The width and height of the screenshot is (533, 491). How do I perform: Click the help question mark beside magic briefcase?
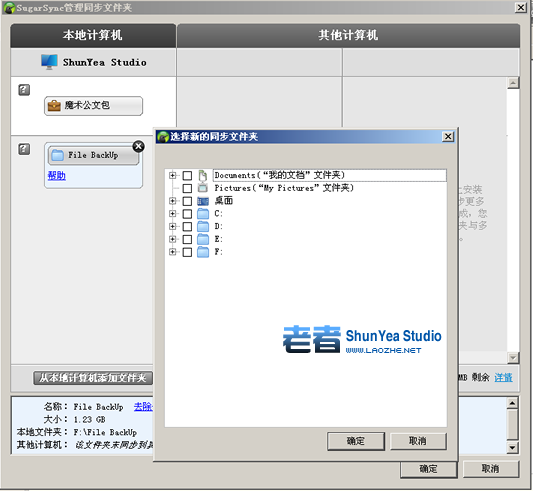click(x=24, y=90)
